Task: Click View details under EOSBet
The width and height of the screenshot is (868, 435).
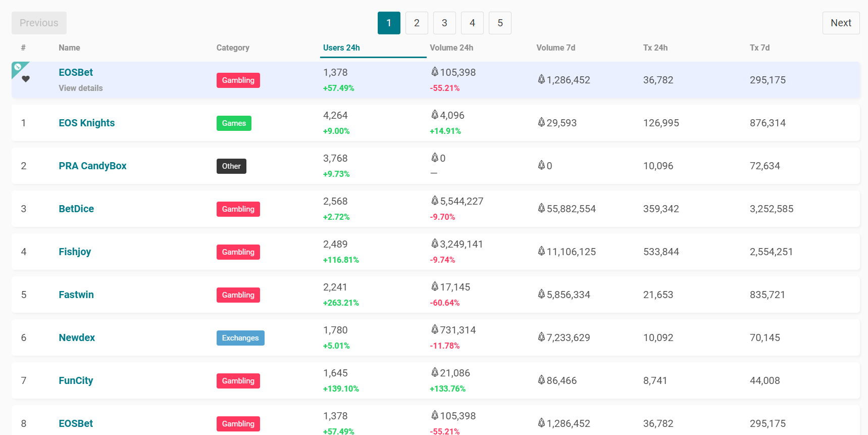Action: [x=80, y=88]
